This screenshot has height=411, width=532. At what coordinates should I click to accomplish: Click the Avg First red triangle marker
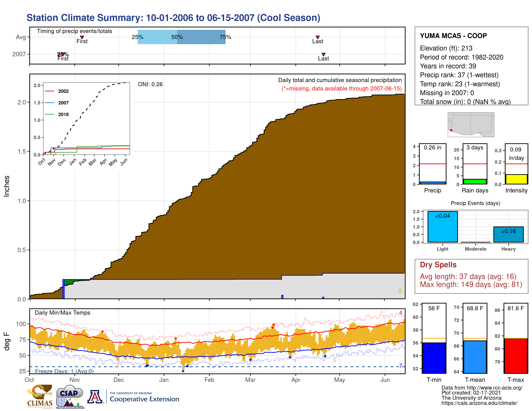82,37
